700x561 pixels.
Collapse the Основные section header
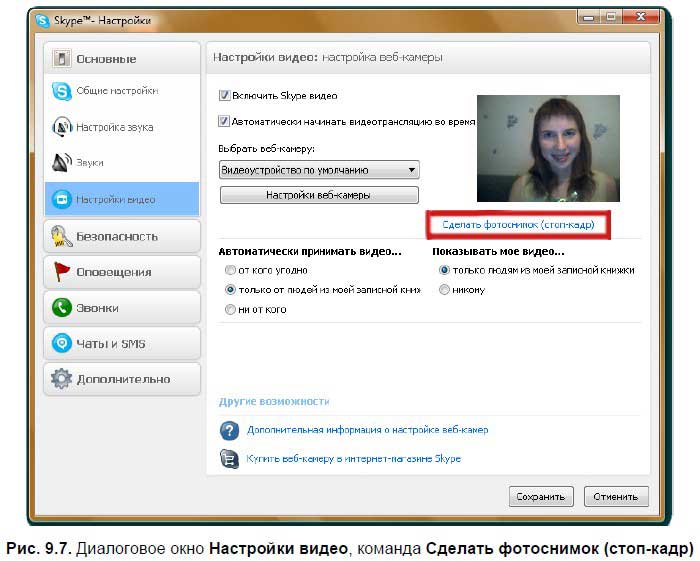point(122,59)
